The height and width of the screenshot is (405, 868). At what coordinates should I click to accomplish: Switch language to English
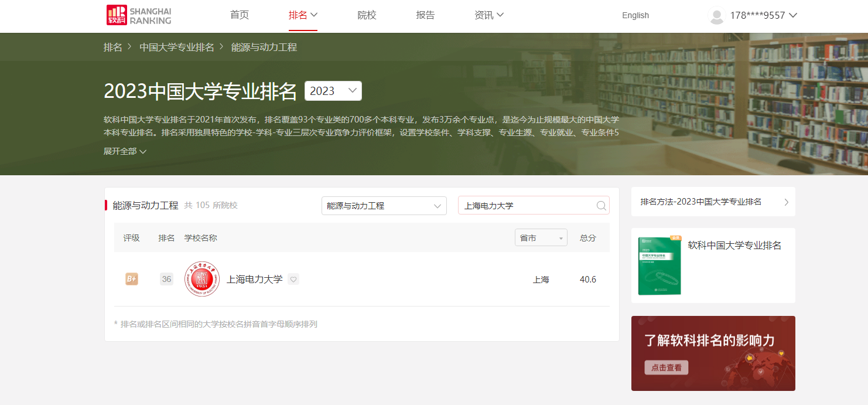click(635, 16)
